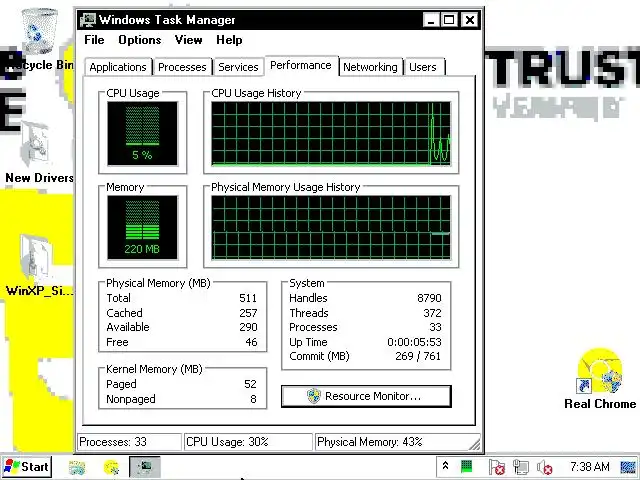Show hidden tray icons chevron
The height and width of the screenshot is (480, 640).
pyautogui.click(x=445, y=466)
